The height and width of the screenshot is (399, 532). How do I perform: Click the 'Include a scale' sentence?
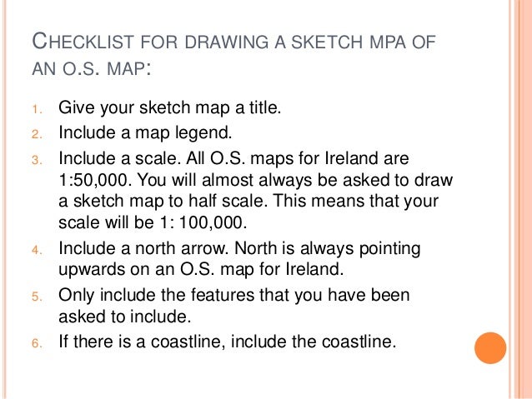pyautogui.click(x=120, y=158)
